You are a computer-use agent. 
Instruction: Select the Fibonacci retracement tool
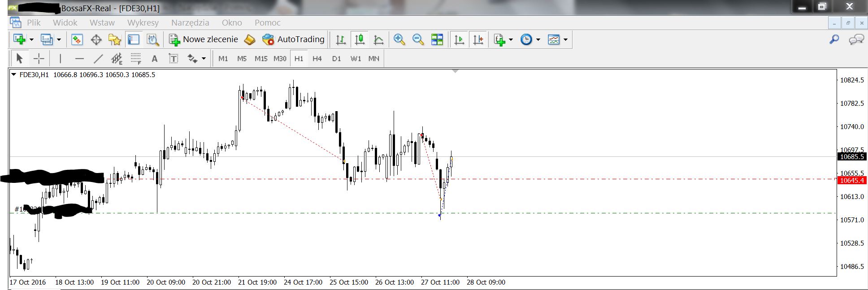136,59
